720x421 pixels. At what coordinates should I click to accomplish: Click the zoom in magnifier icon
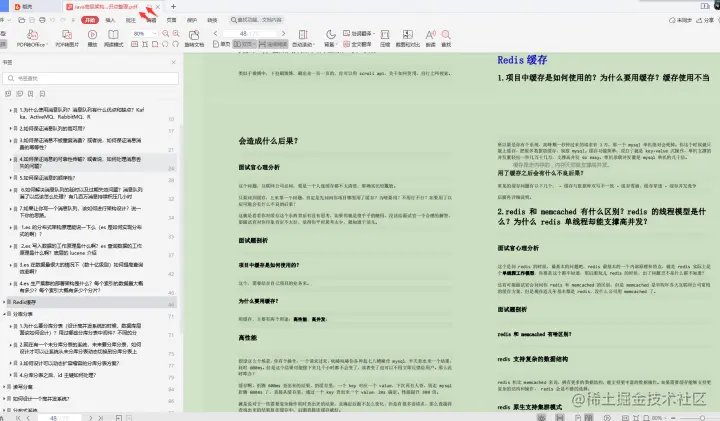click(176, 34)
